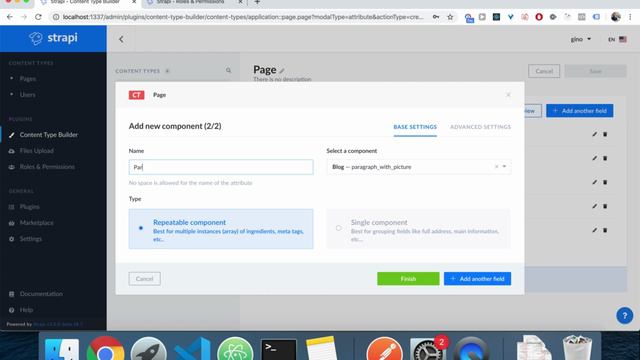Open System Preferences from the dock
The width and height of the screenshot is (640, 360).
click(x=427, y=350)
